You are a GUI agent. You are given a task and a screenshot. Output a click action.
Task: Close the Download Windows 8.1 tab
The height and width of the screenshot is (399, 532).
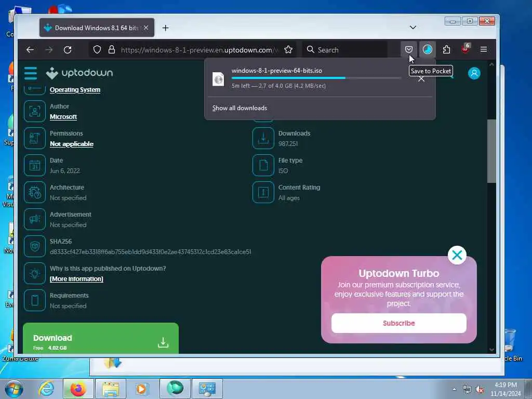146,28
